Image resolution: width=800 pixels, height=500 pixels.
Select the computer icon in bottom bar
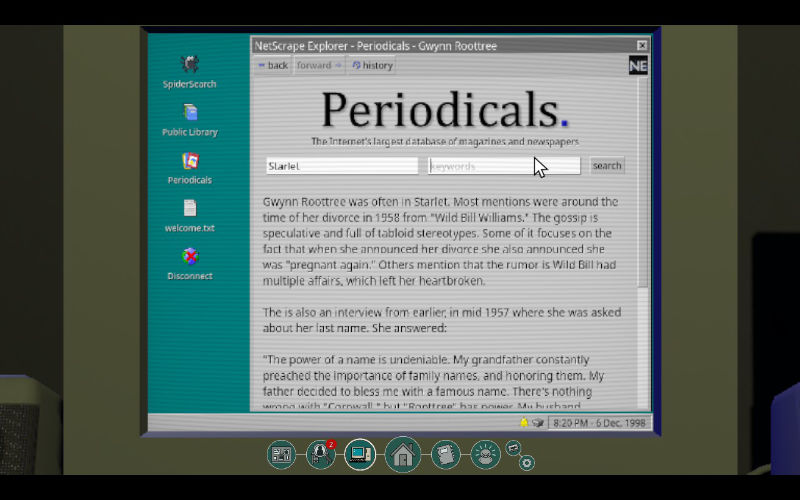(359, 455)
